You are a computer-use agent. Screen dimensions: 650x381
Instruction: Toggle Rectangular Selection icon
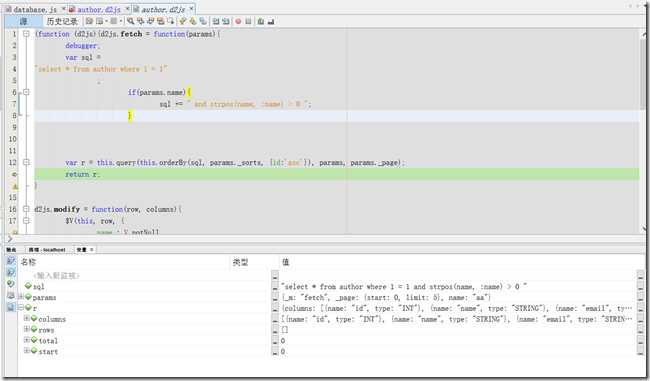[170, 21]
